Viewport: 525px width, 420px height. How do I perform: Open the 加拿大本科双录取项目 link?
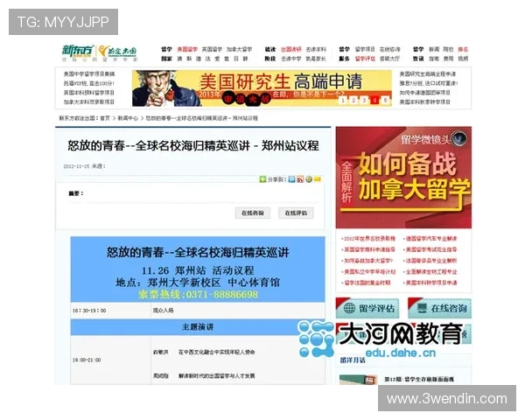pyautogui.click(x=89, y=101)
